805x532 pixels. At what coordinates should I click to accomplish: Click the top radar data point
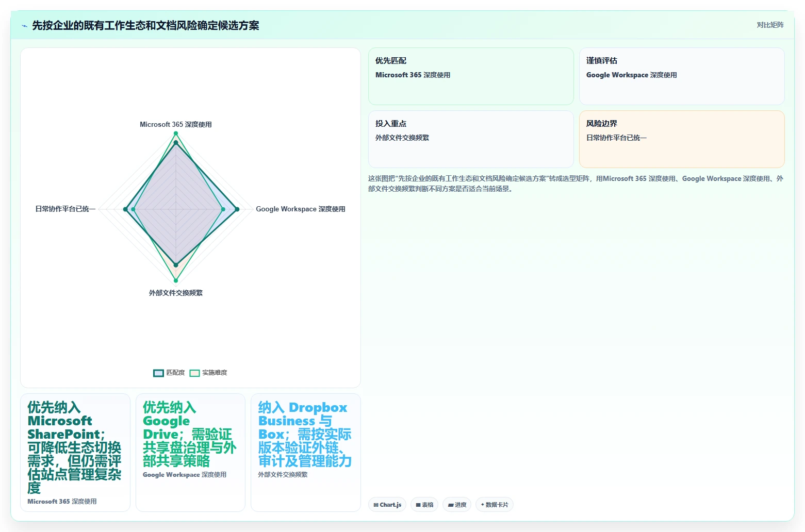176,134
